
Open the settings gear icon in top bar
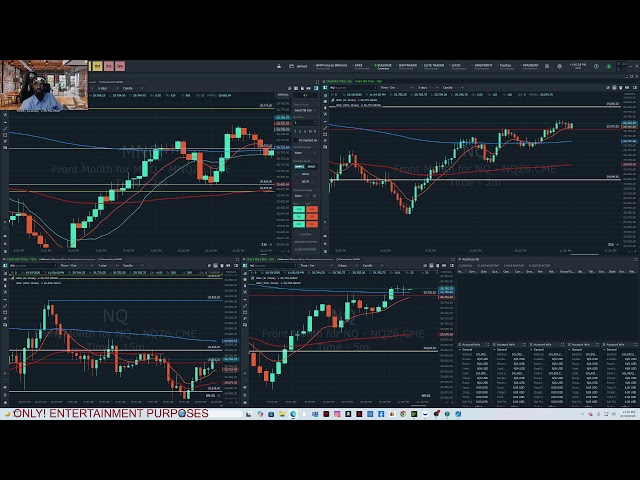click(560, 66)
